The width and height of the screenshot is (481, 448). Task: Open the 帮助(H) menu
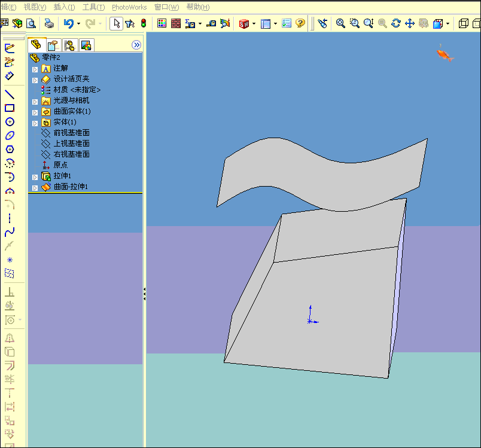[x=198, y=7]
